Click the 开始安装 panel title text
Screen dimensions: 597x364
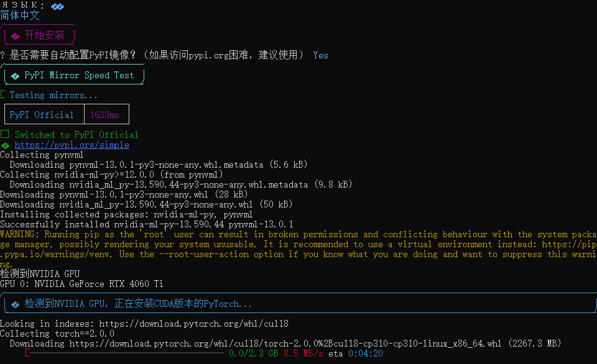pyautogui.click(x=45, y=35)
